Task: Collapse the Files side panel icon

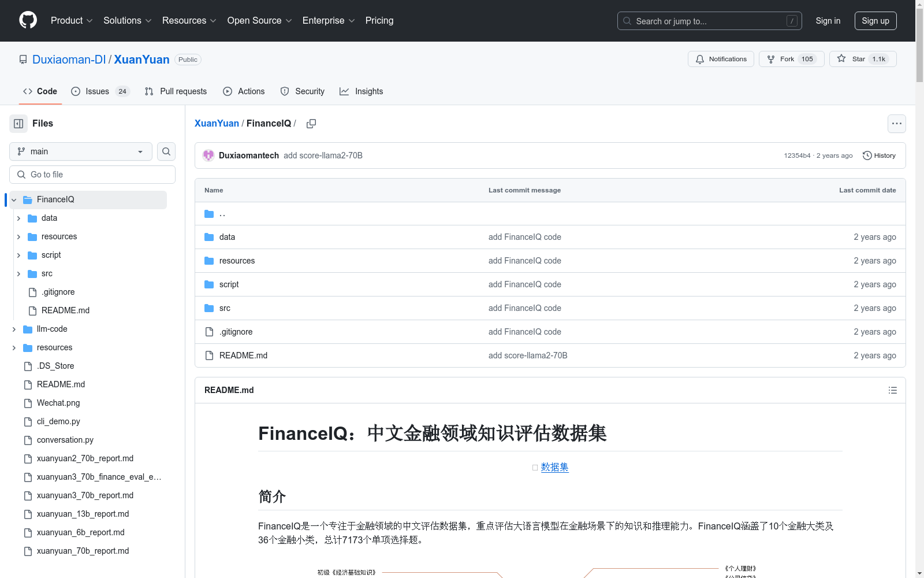Action: 18,123
